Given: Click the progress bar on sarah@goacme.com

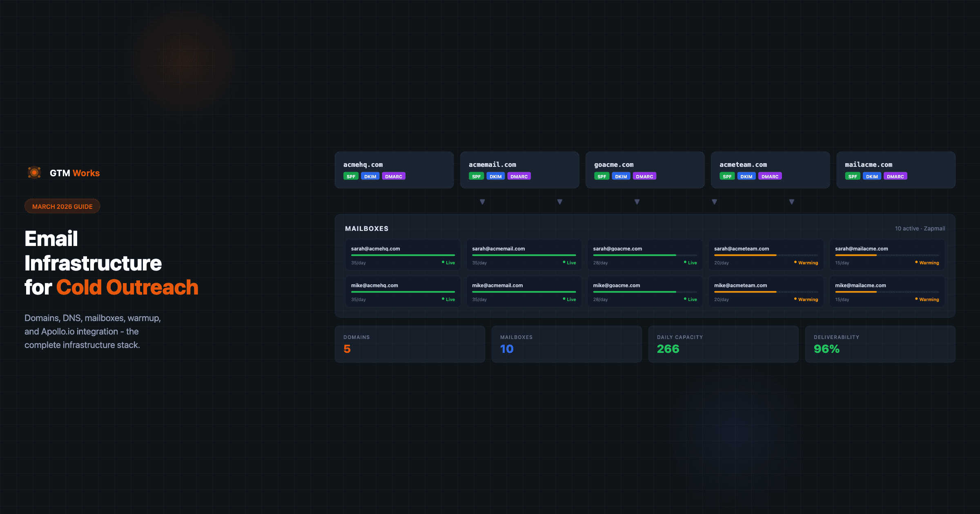Looking at the screenshot, I should (644, 255).
